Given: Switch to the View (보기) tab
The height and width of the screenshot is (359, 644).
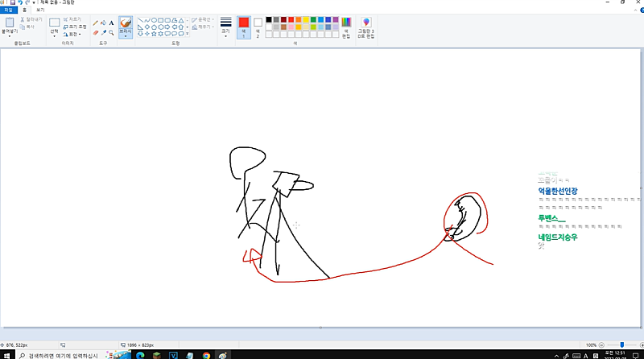Looking at the screenshot, I should point(40,10).
